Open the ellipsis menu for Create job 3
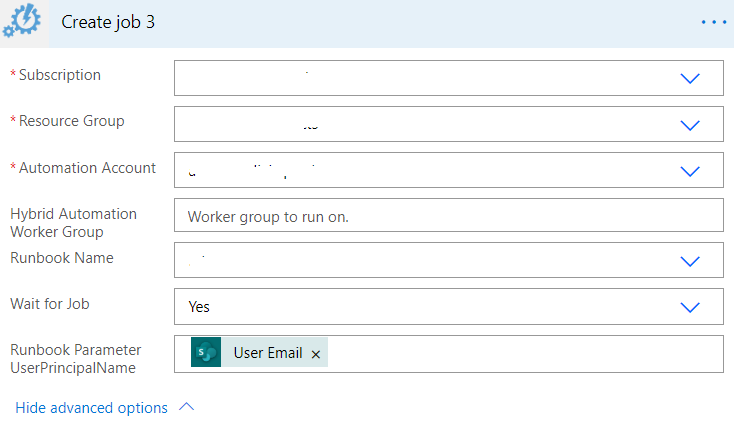 tap(713, 22)
